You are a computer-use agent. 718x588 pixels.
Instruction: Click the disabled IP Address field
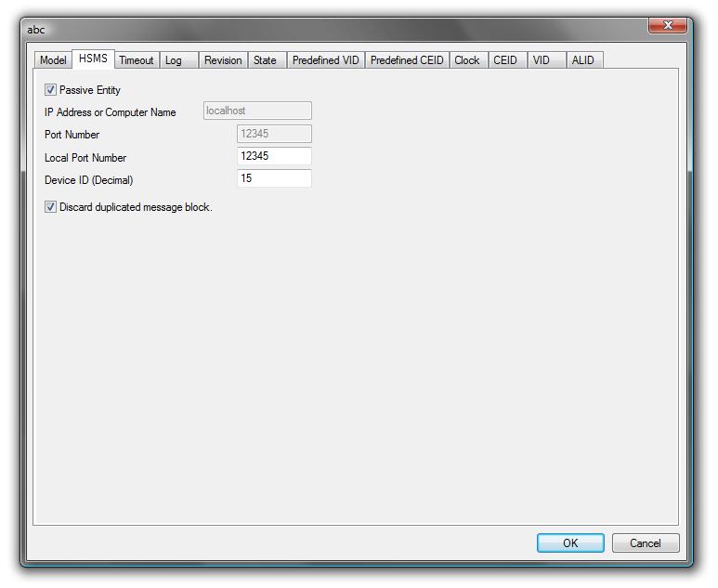(x=257, y=111)
